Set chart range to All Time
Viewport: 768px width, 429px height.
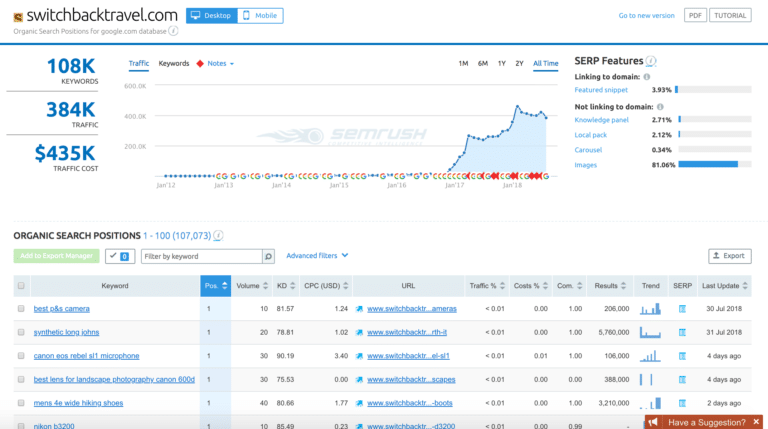(546, 64)
